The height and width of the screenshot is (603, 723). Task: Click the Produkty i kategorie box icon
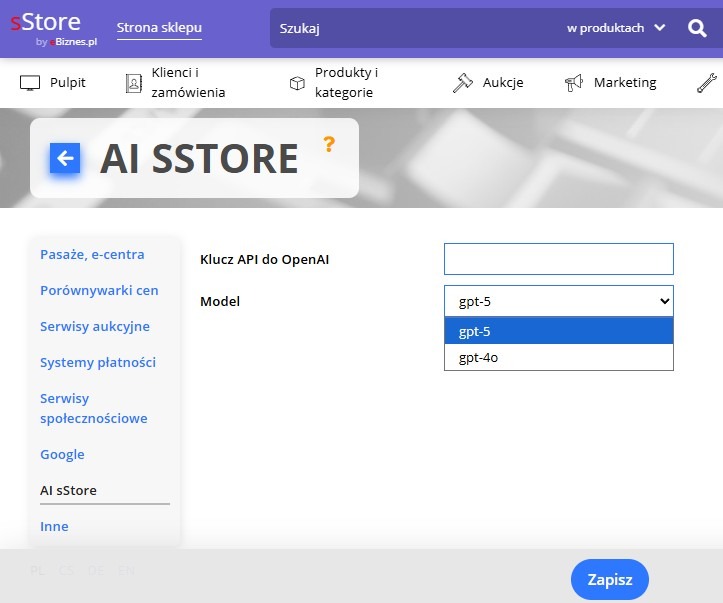click(x=297, y=83)
